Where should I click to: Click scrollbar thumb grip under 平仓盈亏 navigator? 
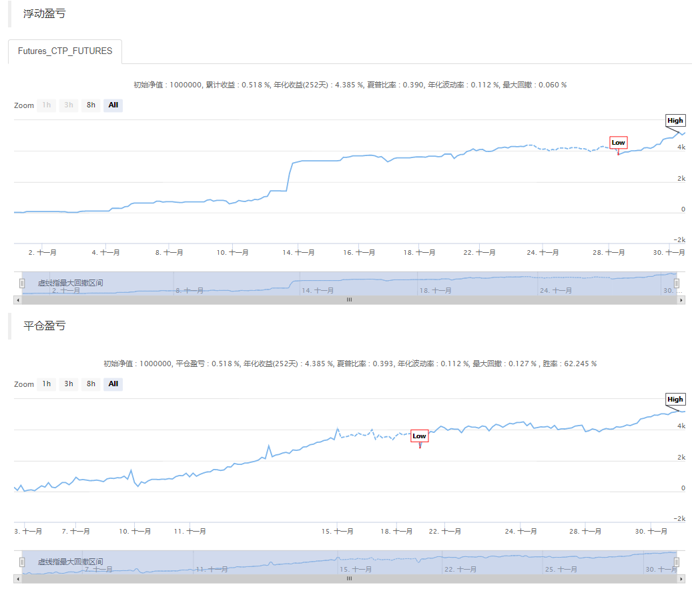(x=349, y=579)
